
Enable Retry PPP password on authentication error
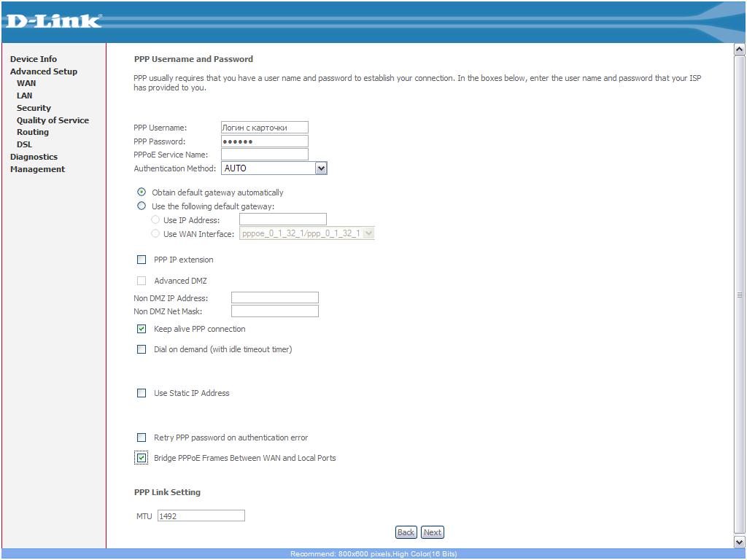tap(142, 437)
